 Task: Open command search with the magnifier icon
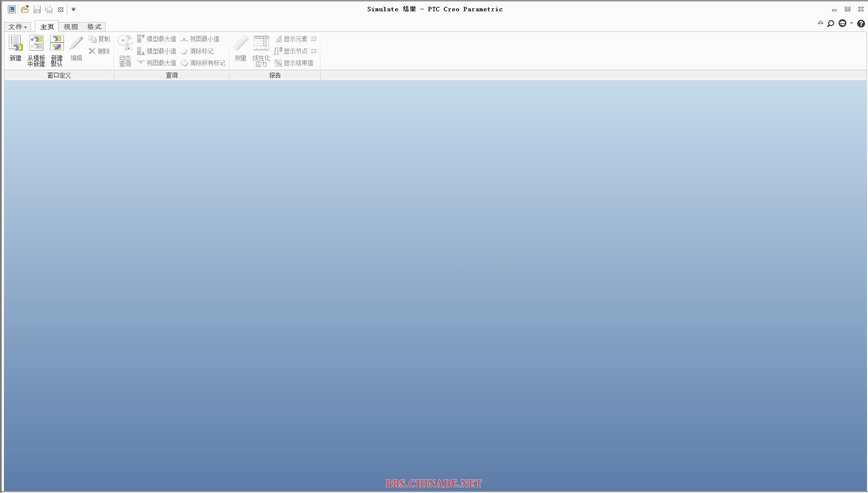(831, 24)
